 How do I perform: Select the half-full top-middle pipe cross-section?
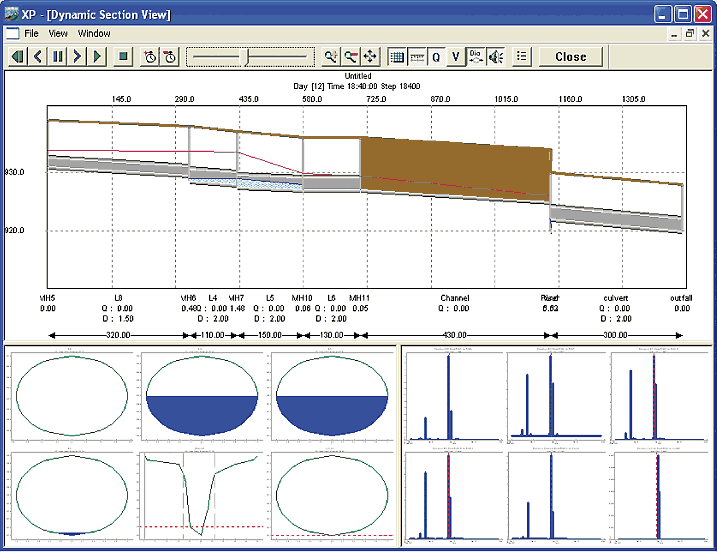202,396
